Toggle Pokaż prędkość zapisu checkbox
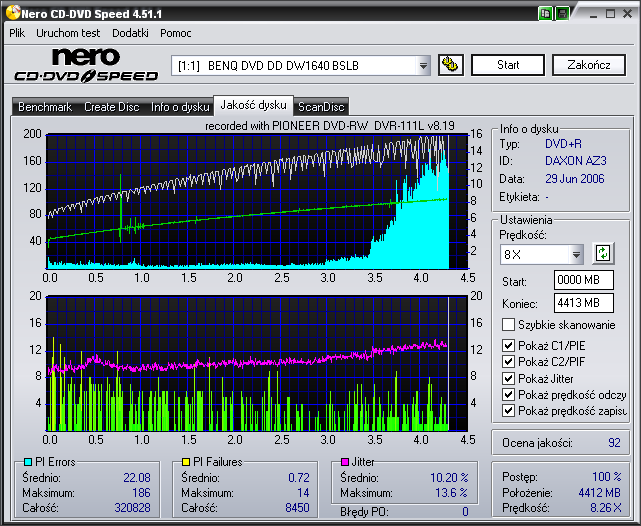 click(x=508, y=410)
